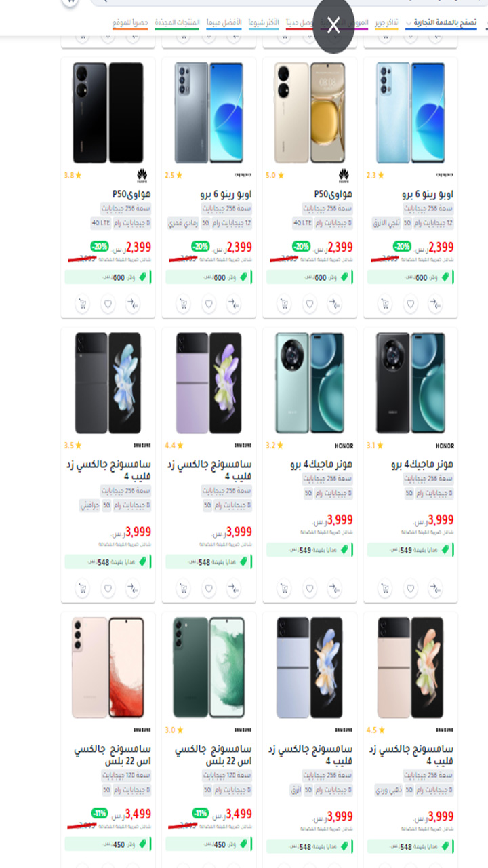Click the 600 savings tag on black Huawei P50
Image resolution: width=488 pixels, height=868 pixels.
(108, 277)
